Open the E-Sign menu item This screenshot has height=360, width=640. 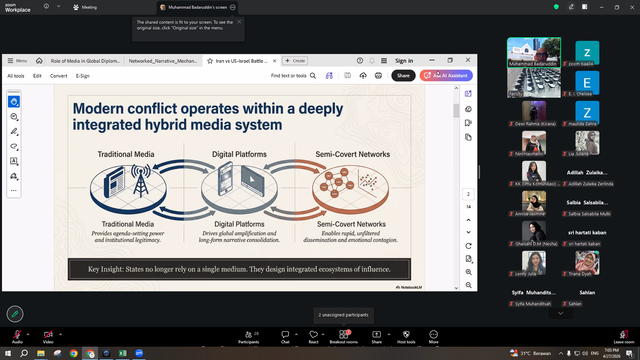coord(82,76)
